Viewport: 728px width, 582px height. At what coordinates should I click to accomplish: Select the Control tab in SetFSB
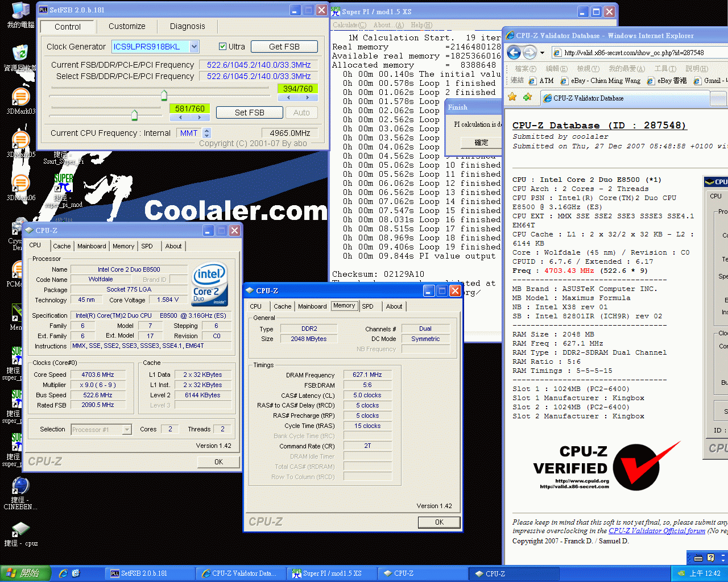[67, 26]
